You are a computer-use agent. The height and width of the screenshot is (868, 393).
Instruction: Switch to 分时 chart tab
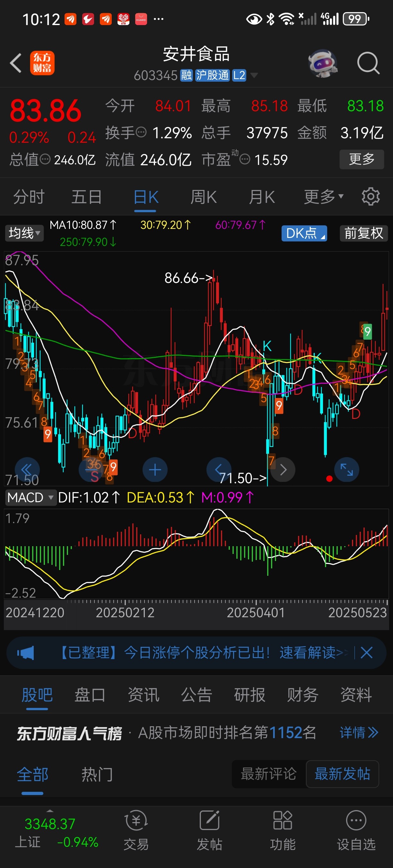29,196
